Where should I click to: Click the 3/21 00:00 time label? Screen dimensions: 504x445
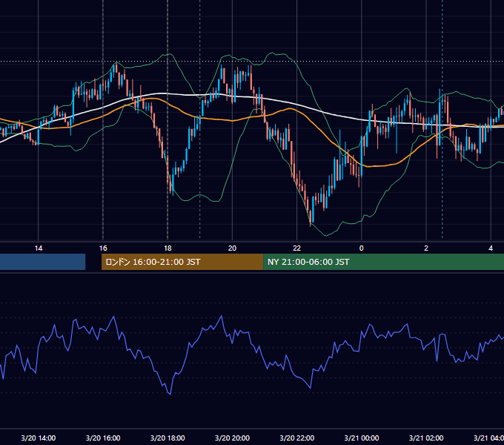(361, 438)
